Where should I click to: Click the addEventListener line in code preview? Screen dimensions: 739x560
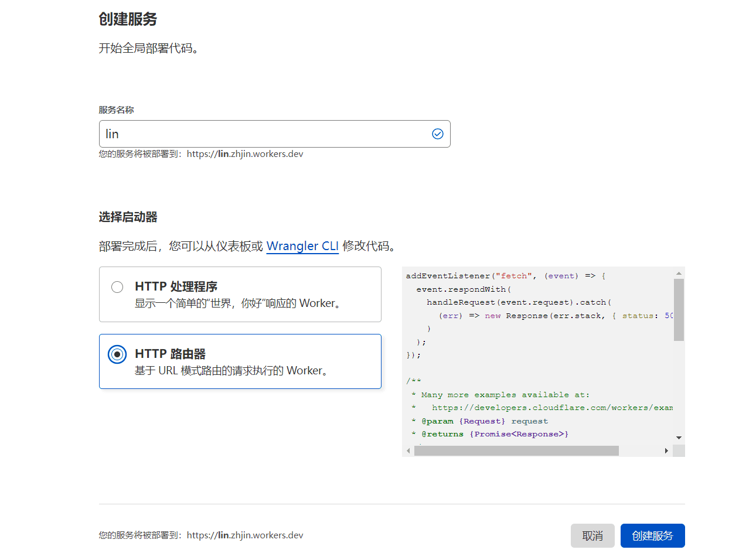(x=506, y=276)
